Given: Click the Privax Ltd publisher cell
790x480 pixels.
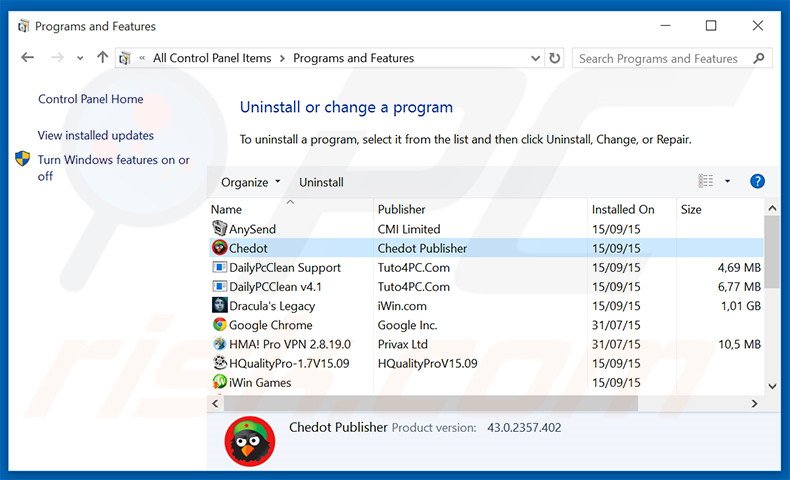Looking at the screenshot, I should (x=403, y=344).
